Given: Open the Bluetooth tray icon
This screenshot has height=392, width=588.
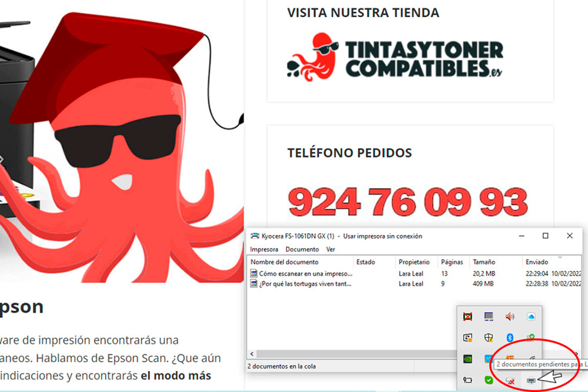Looking at the screenshot, I should (x=510, y=338).
